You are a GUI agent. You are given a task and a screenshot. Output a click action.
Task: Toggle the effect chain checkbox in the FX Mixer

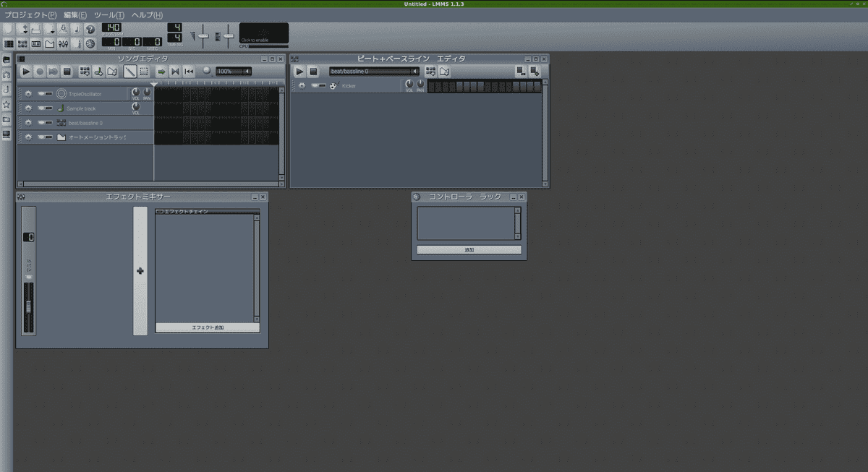[159, 211]
